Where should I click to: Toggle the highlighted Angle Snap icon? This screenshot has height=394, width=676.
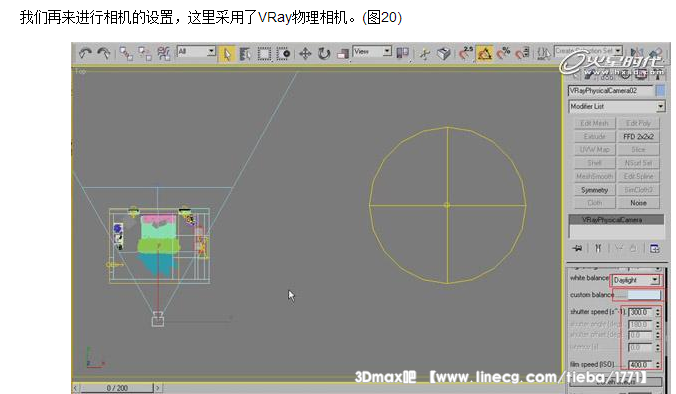485,54
